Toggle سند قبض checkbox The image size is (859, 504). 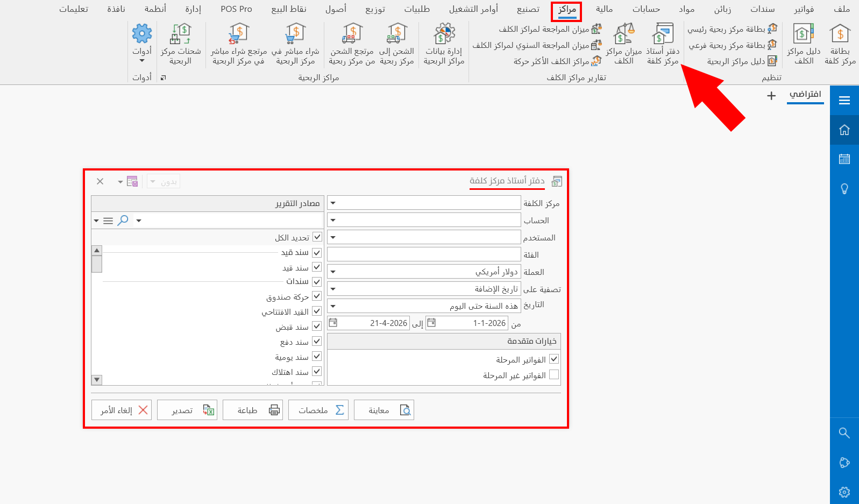click(317, 326)
